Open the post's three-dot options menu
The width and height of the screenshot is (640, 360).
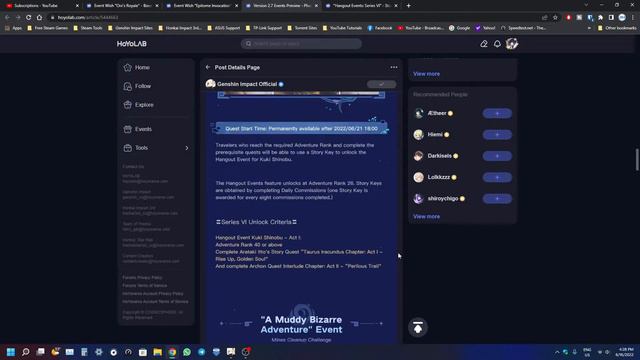tap(393, 67)
